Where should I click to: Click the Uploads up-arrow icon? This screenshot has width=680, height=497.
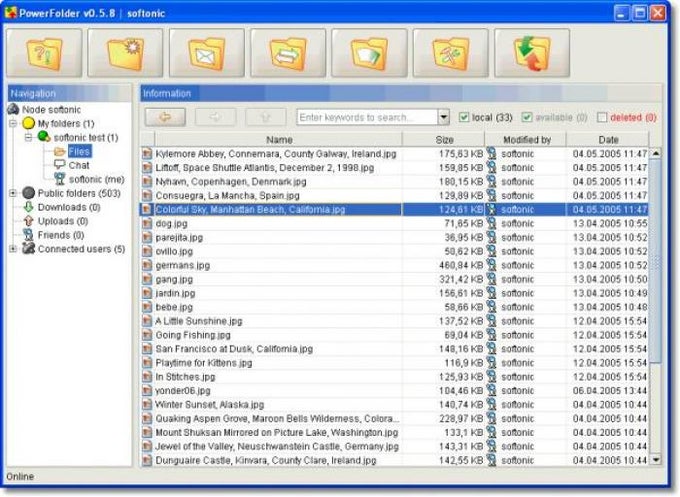pyautogui.click(x=29, y=221)
